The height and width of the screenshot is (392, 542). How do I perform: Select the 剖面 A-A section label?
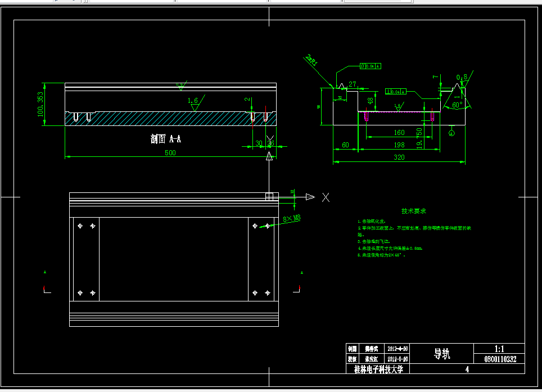click(165, 139)
